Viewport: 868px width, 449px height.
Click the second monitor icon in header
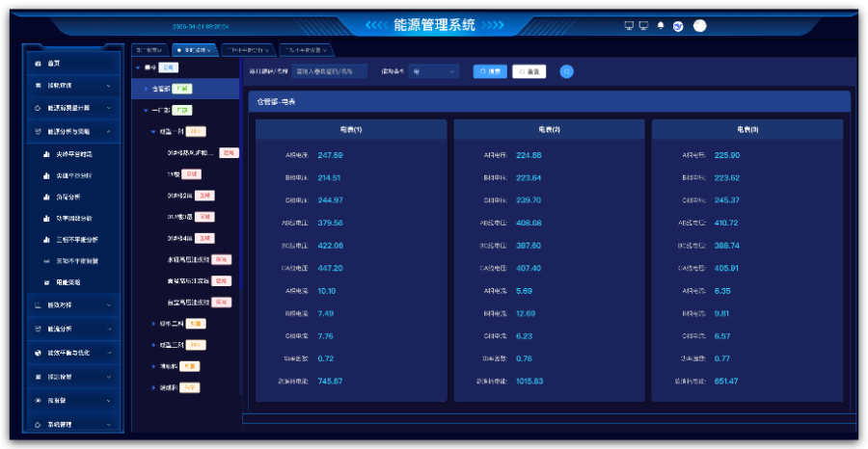click(x=643, y=26)
